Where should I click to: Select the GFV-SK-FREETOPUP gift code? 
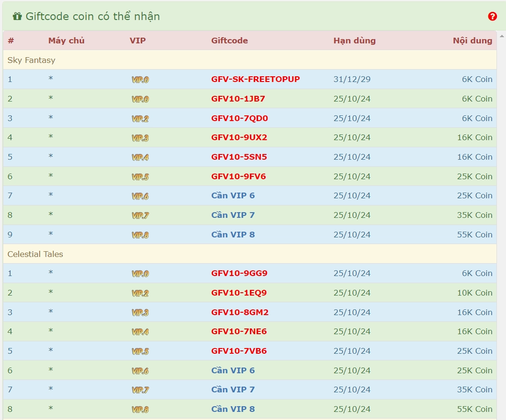pyautogui.click(x=255, y=79)
